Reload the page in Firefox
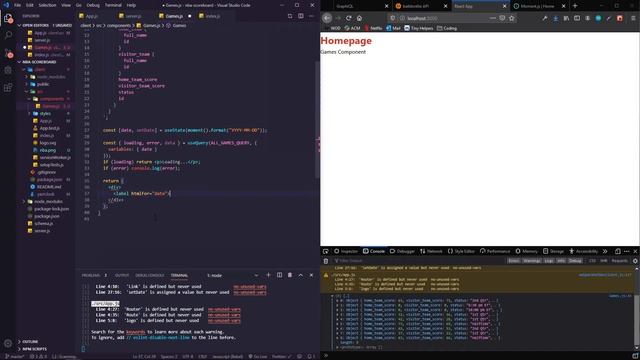This screenshot has height=360, width=640. click(x=349, y=18)
